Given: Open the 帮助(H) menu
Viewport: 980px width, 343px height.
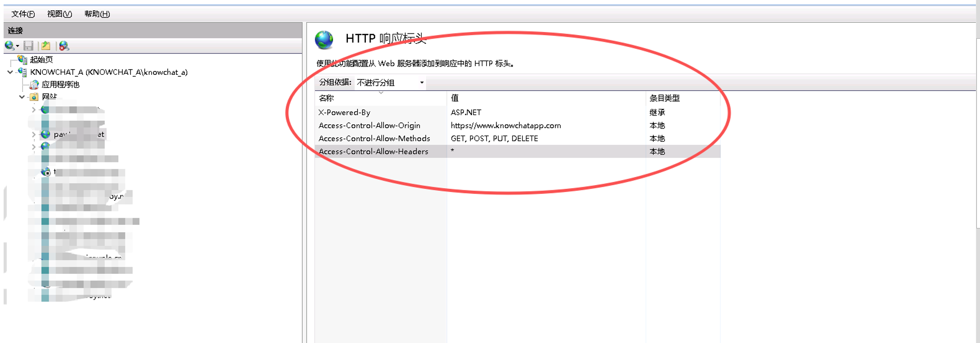Looking at the screenshot, I should 97,14.
